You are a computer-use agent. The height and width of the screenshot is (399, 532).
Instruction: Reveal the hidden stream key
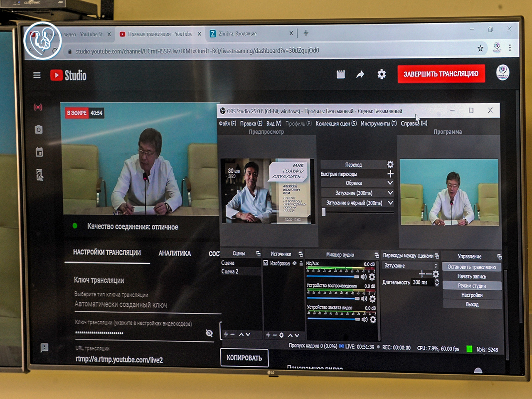pos(209,333)
